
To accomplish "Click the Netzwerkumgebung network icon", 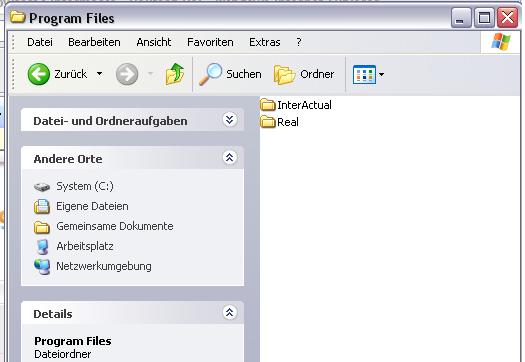I will pyautogui.click(x=42, y=267).
